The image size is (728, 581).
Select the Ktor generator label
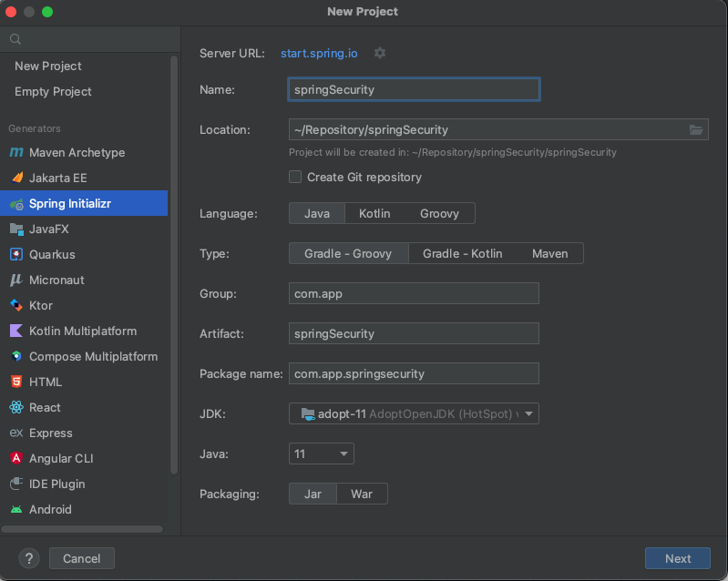pos(41,305)
